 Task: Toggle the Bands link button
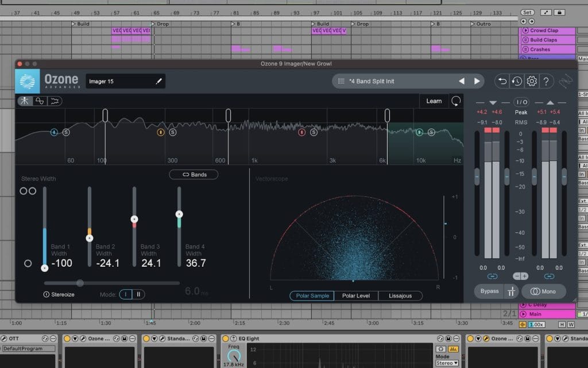(194, 174)
